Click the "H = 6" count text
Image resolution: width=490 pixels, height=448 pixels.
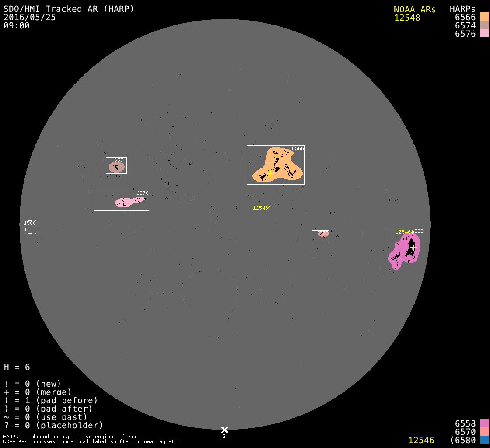[17, 367]
